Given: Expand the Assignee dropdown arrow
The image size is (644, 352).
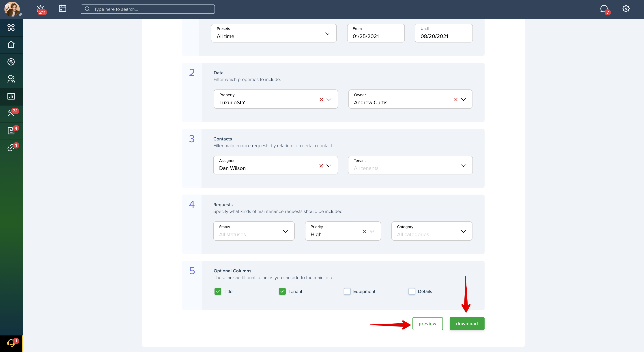Looking at the screenshot, I should pos(329,166).
